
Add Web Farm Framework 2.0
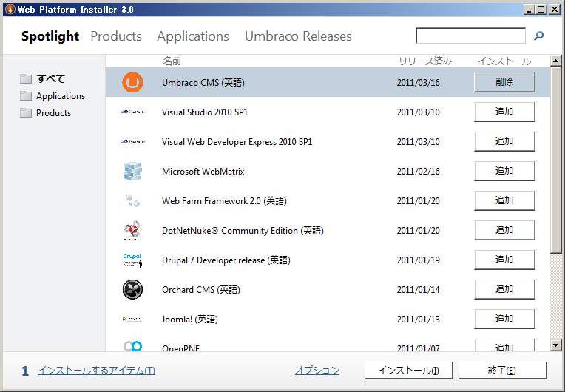click(x=504, y=200)
